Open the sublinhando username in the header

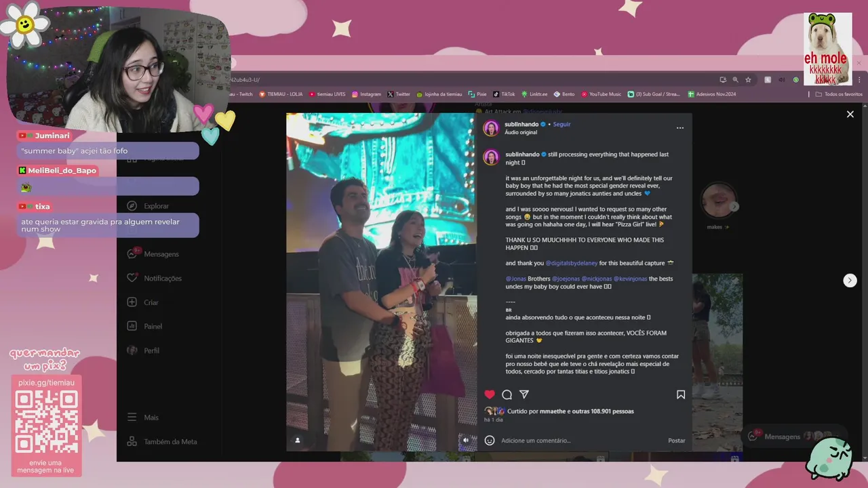click(521, 124)
